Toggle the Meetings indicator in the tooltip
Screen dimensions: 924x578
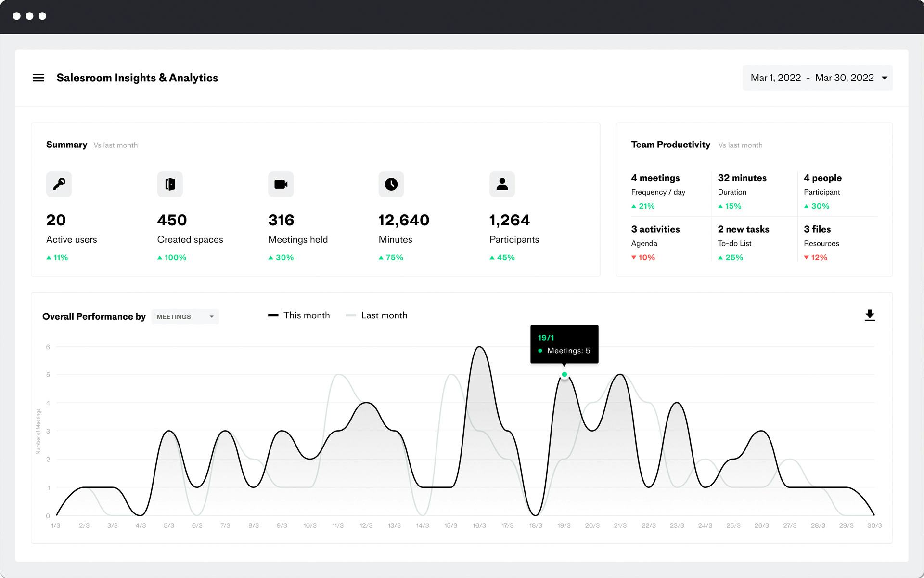540,351
